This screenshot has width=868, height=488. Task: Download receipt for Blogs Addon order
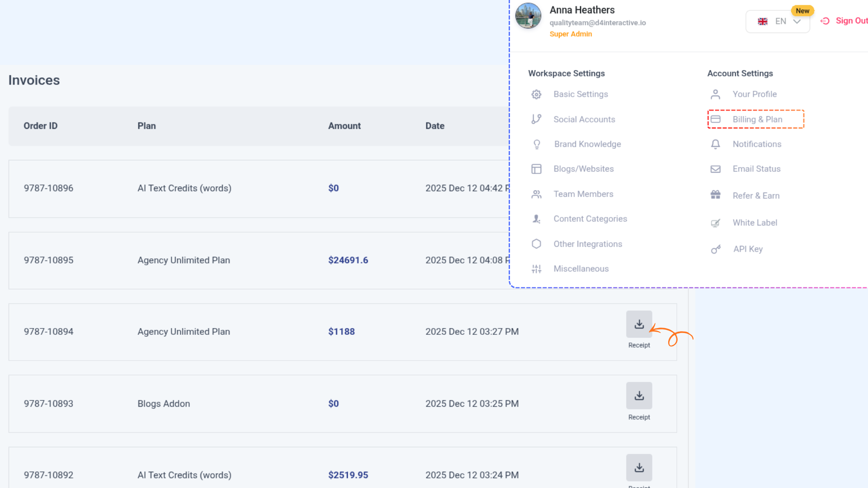(639, 396)
